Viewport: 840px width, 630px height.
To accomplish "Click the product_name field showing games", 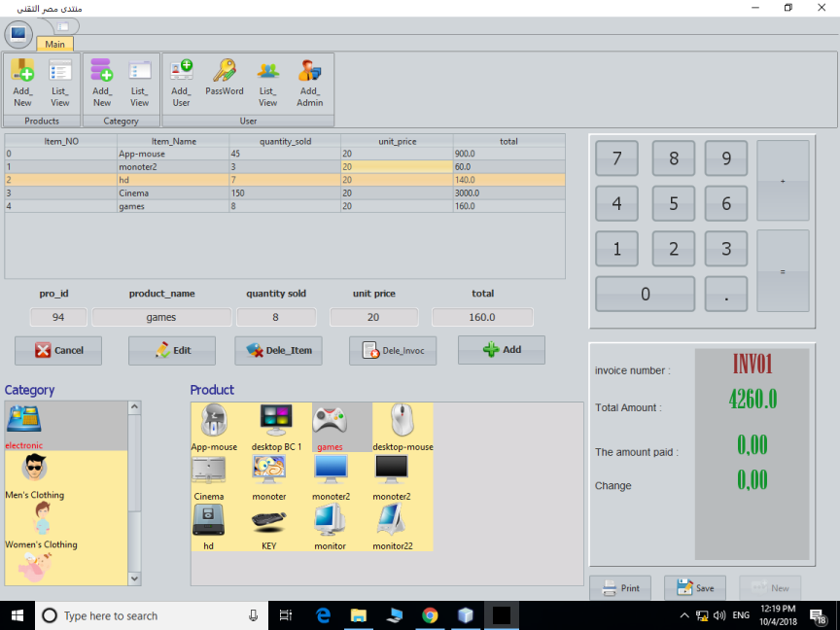I will tap(161, 317).
